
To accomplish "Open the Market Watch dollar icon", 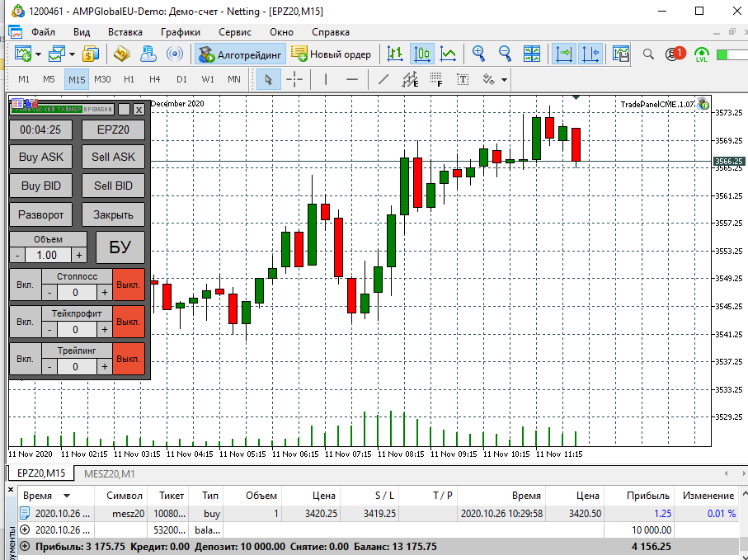I will [91, 54].
